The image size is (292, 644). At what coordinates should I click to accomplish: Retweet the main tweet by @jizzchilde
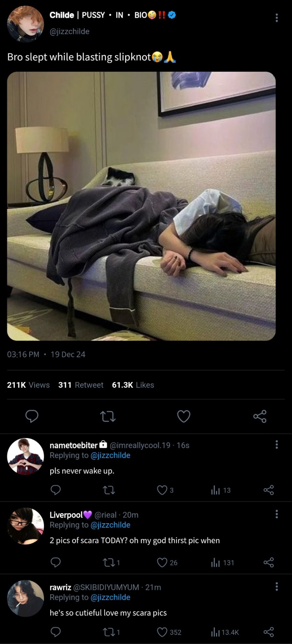108,416
